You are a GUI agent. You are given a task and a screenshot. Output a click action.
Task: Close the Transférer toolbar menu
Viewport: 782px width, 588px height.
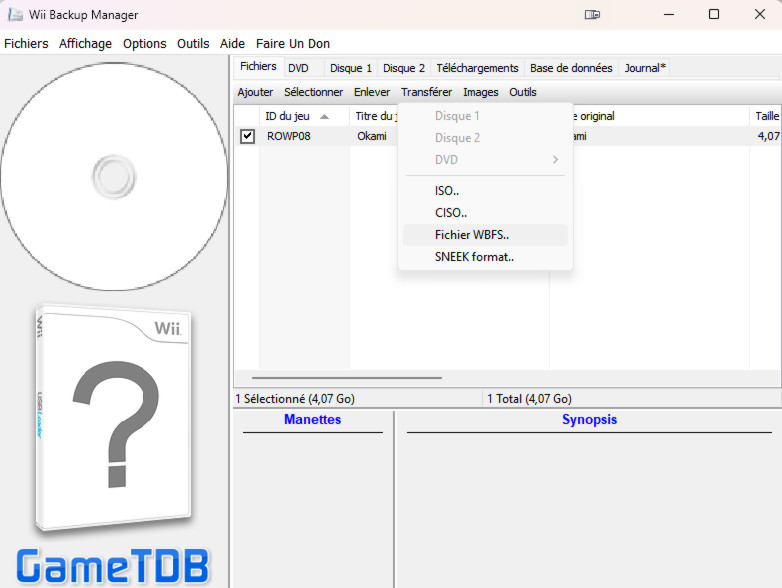coord(426,92)
